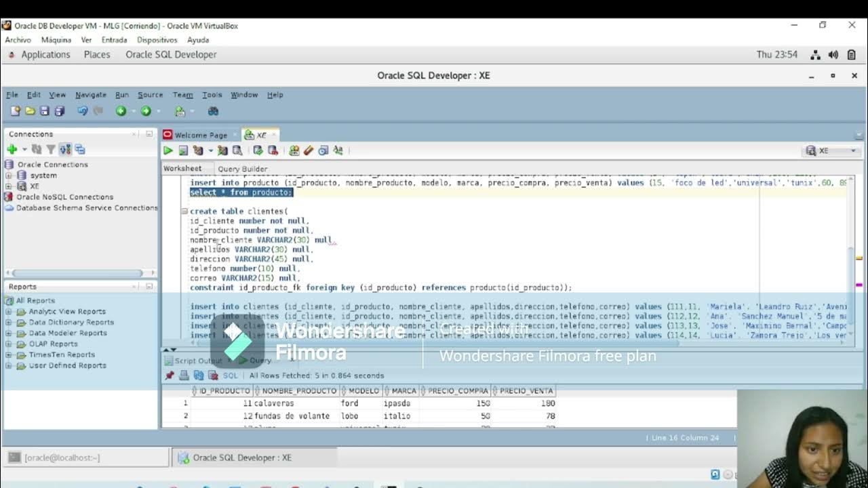The width and height of the screenshot is (868, 488).
Task: Click the volume icon in the system tray
Action: click(833, 55)
